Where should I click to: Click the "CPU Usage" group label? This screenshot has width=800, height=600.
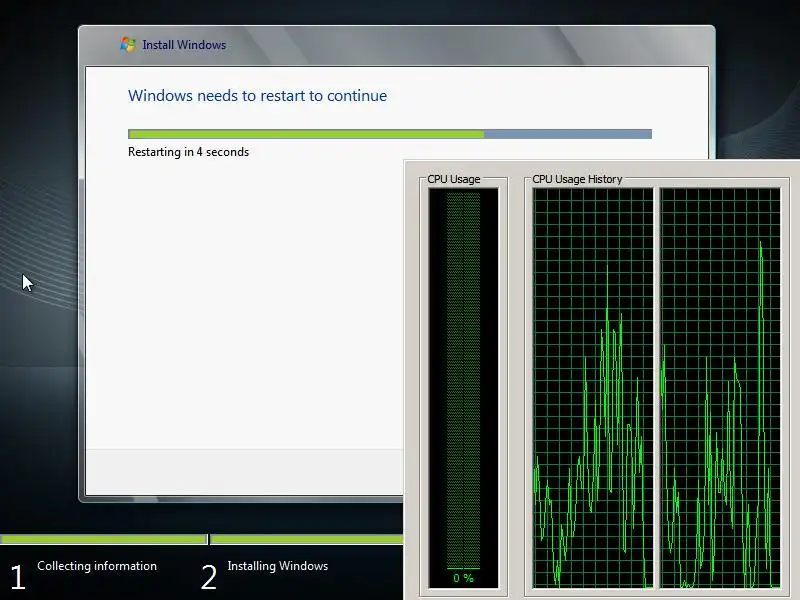tap(454, 179)
